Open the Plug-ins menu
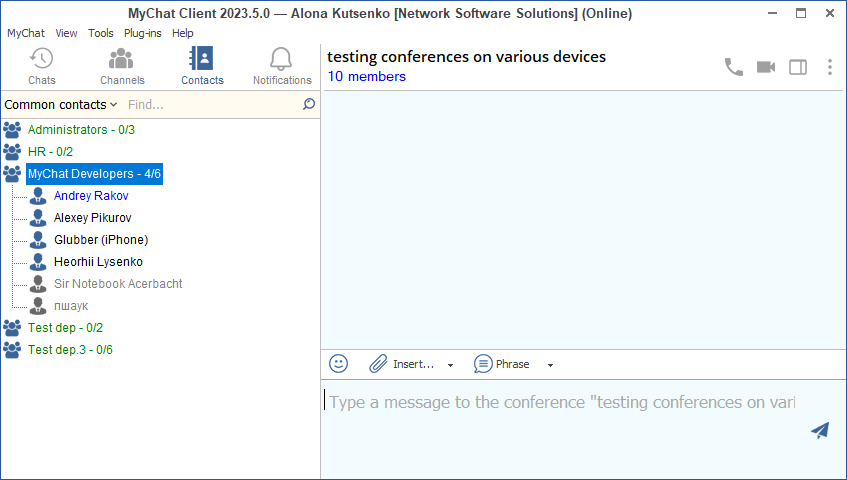The height and width of the screenshot is (480, 847). coord(144,33)
